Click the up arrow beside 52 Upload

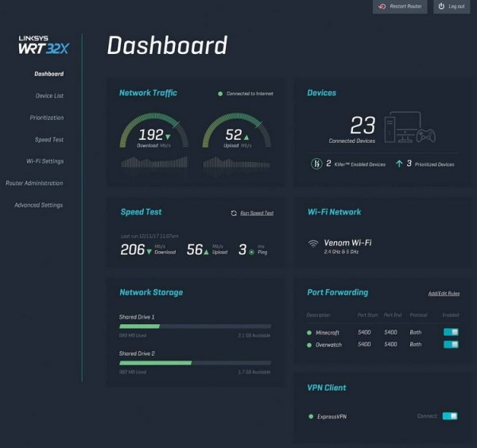pyautogui.click(x=246, y=137)
